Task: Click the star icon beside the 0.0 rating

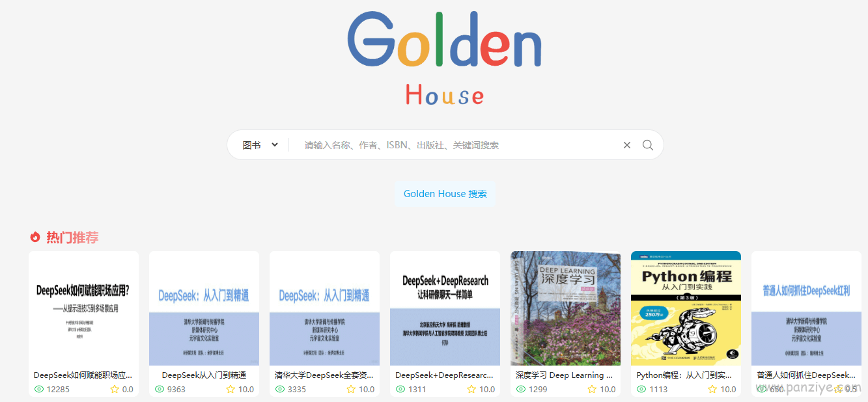Action: pyautogui.click(x=115, y=390)
